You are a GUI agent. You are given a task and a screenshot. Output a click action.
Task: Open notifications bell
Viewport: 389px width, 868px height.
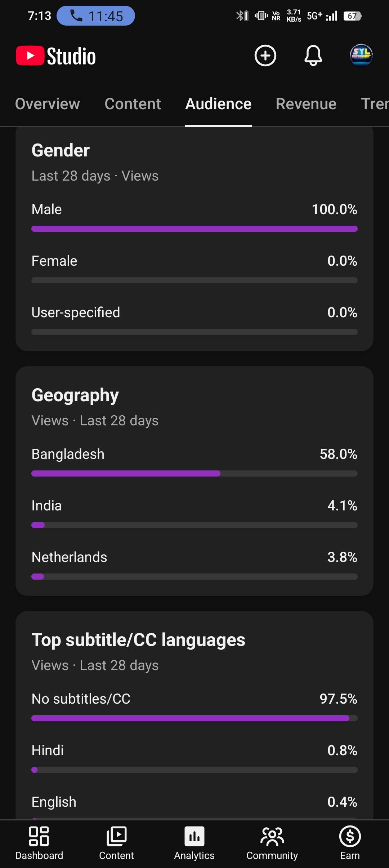point(313,56)
